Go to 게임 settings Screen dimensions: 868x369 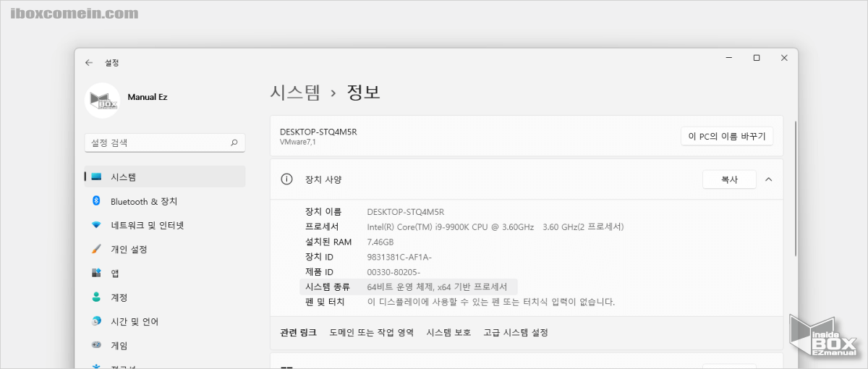coord(165,345)
